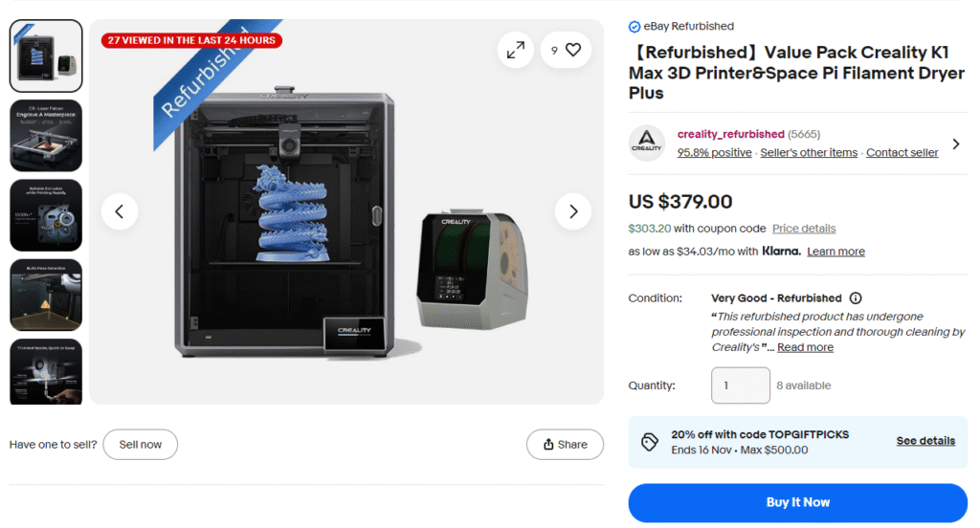This screenshot has width=980, height=528.
Task: See details for TOPGIFTPICKS coupon
Action: coord(925,441)
